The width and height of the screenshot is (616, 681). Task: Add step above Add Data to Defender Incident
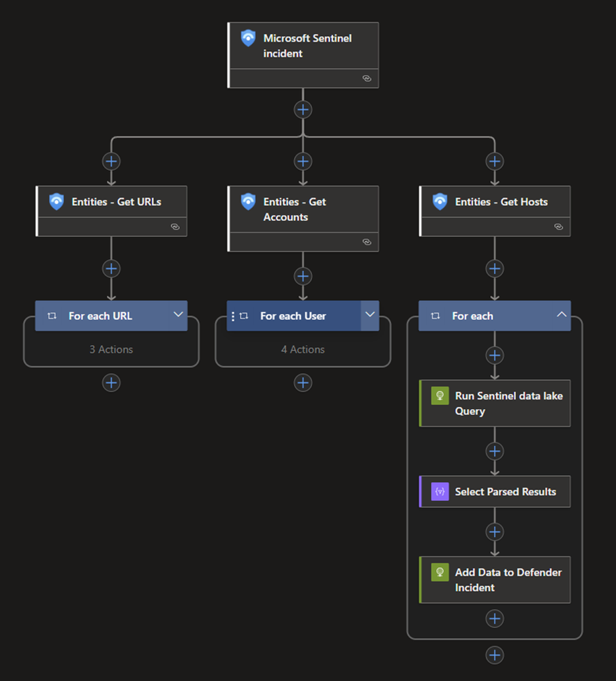[x=495, y=532]
